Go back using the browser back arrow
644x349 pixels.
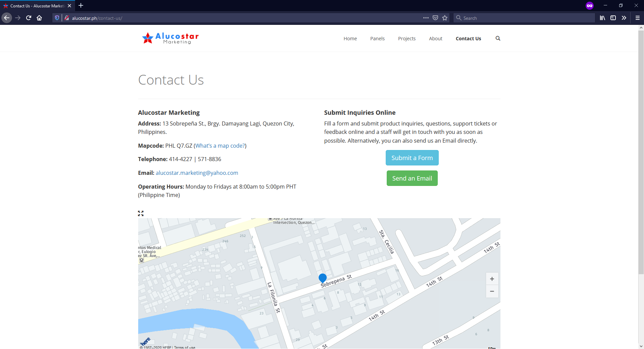tap(7, 18)
